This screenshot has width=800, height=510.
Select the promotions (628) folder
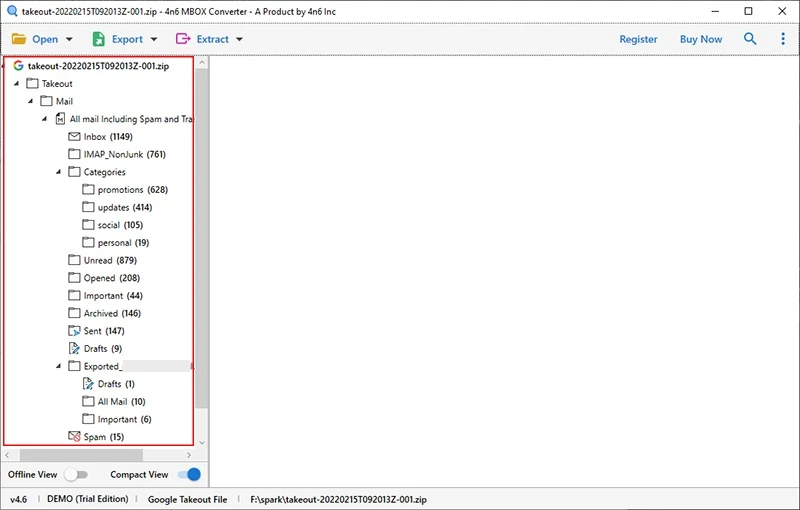[132, 190]
